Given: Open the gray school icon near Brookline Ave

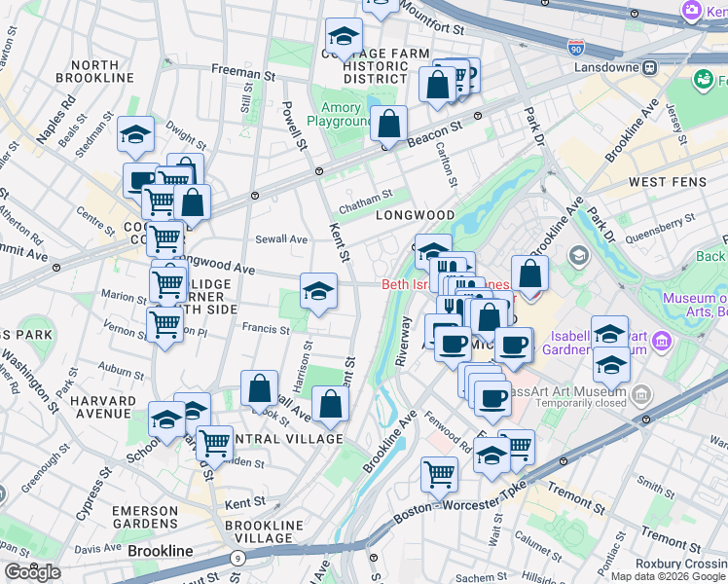Looking at the screenshot, I should tap(578, 256).
